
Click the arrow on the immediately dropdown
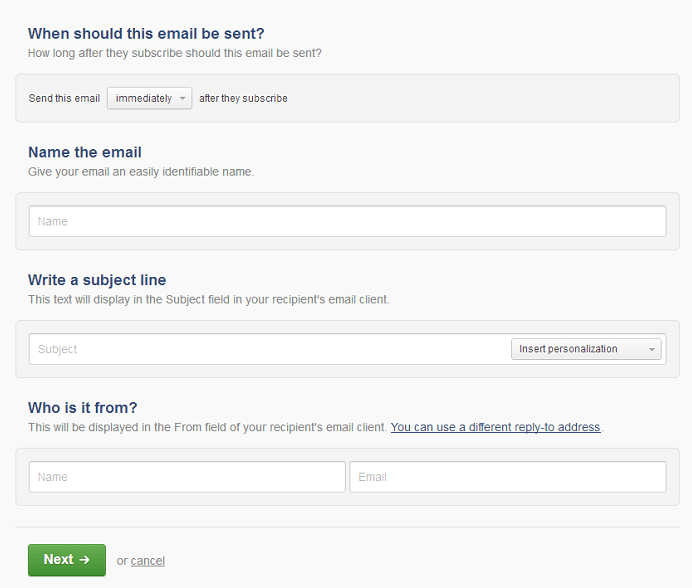[182, 98]
